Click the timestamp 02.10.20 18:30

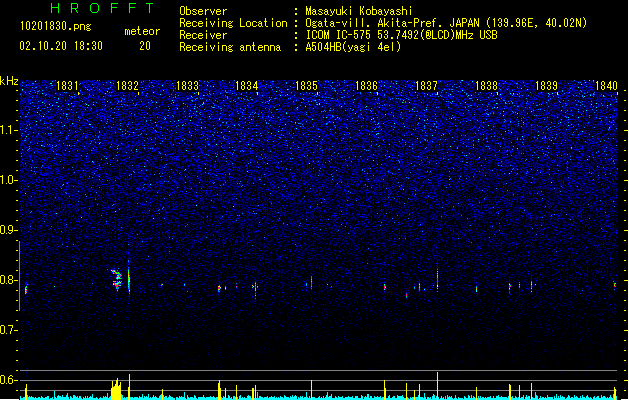pos(61,46)
